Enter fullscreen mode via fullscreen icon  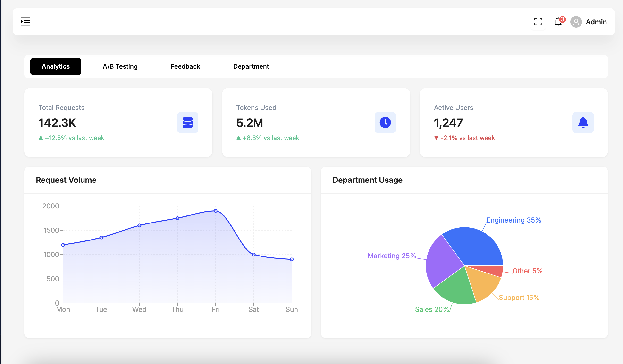(538, 22)
